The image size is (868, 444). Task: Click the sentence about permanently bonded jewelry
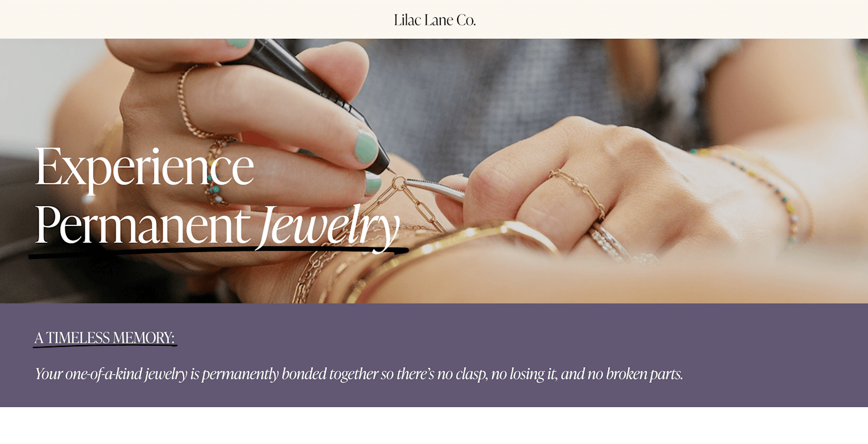pos(359,374)
